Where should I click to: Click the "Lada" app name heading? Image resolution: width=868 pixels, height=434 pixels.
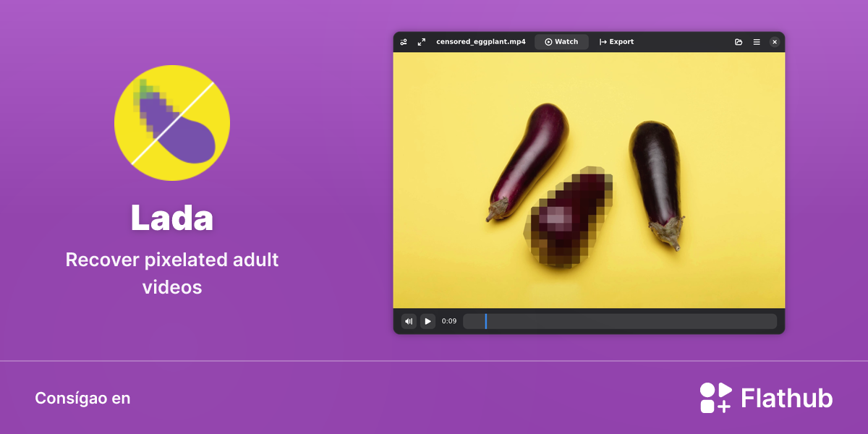point(172,218)
